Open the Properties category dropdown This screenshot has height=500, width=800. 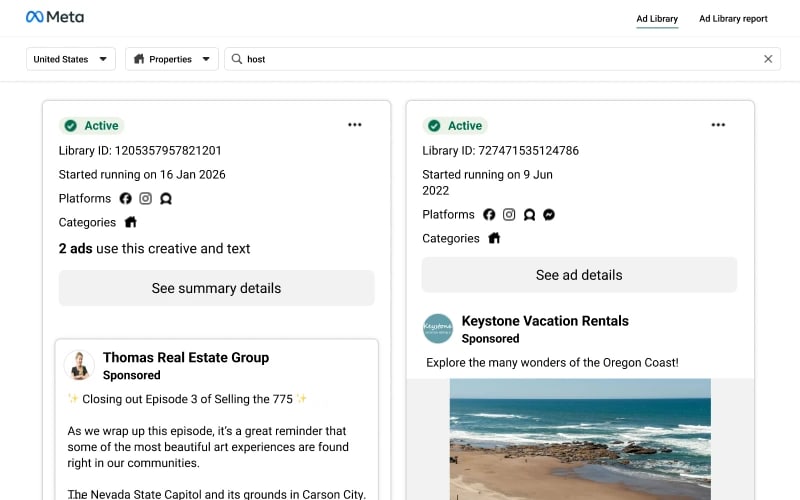(x=172, y=59)
